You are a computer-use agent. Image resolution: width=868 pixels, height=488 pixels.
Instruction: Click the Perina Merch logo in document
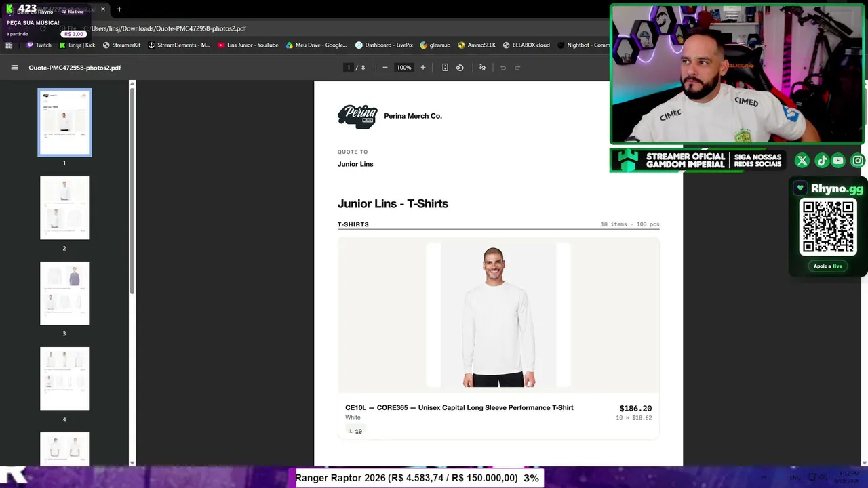click(x=357, y=117)
